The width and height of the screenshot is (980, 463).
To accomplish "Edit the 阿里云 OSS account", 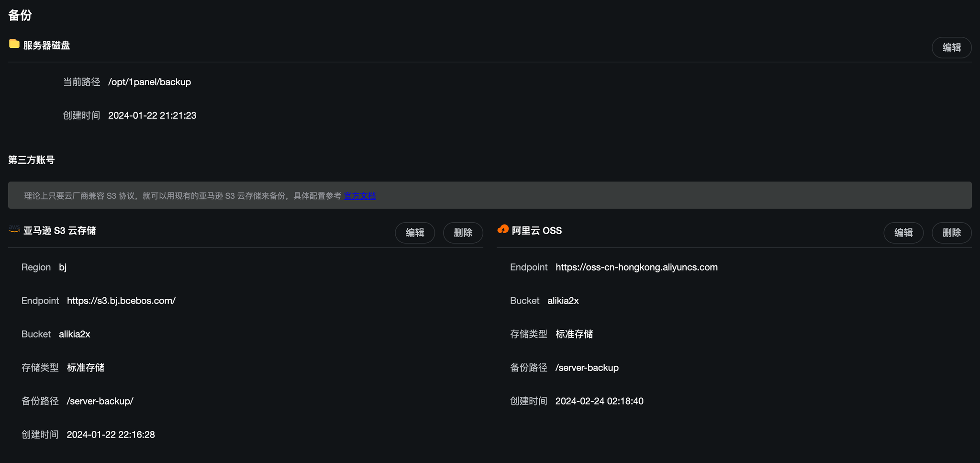I will (x=903, y=233).
